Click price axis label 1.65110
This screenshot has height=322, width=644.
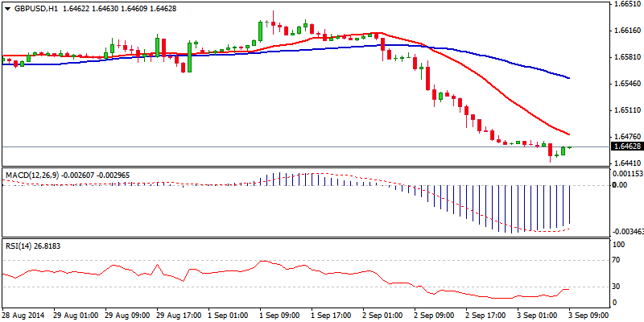tap(626, 110)
